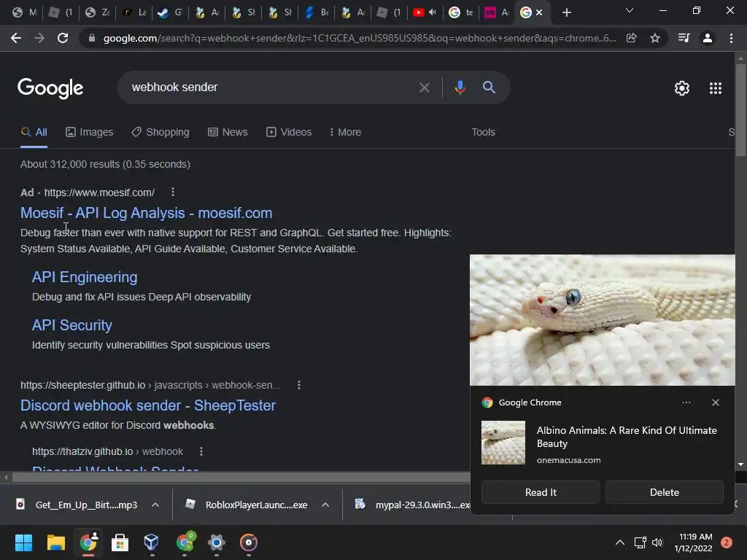The image size is (747, 560).
Task: Open the More search categories menu
Action: [x=345, y=133]
